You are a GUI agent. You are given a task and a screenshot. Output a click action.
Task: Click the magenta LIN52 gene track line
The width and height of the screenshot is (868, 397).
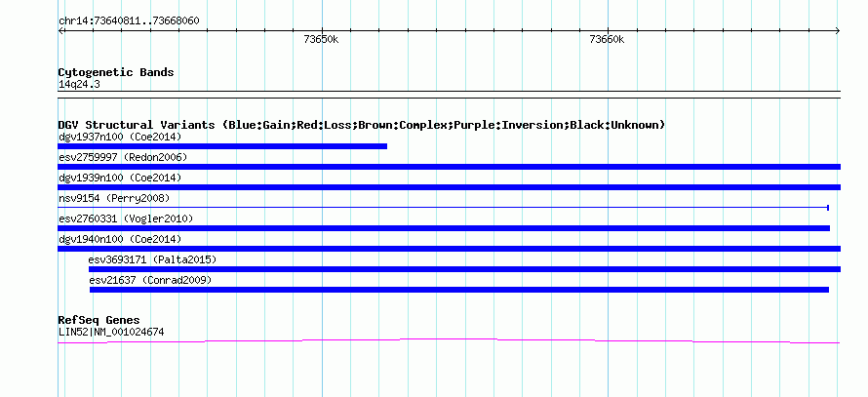(x=449, y=341)
